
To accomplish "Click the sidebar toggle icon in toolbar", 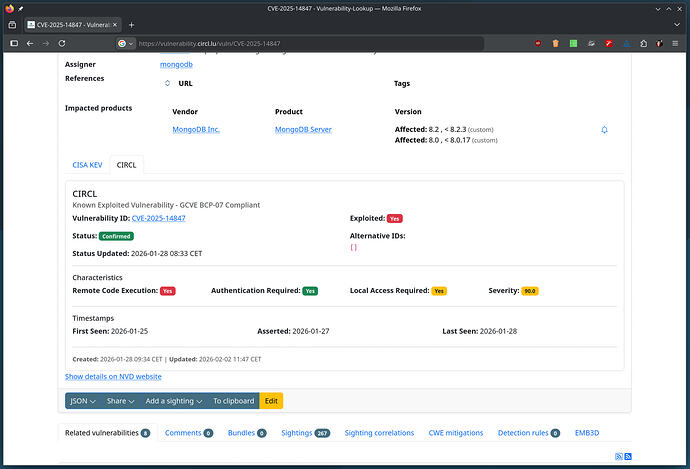I will [x=11, y=24].
